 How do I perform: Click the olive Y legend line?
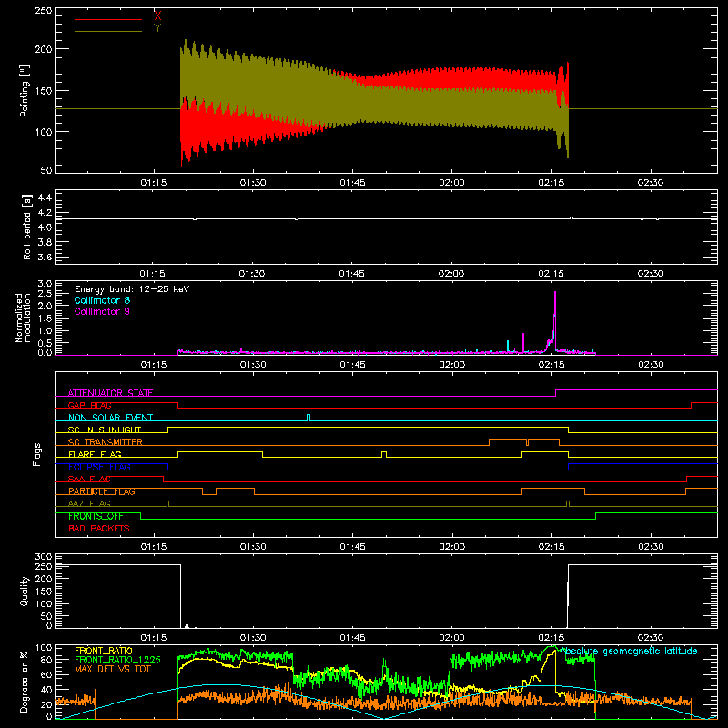coord(107,31)
